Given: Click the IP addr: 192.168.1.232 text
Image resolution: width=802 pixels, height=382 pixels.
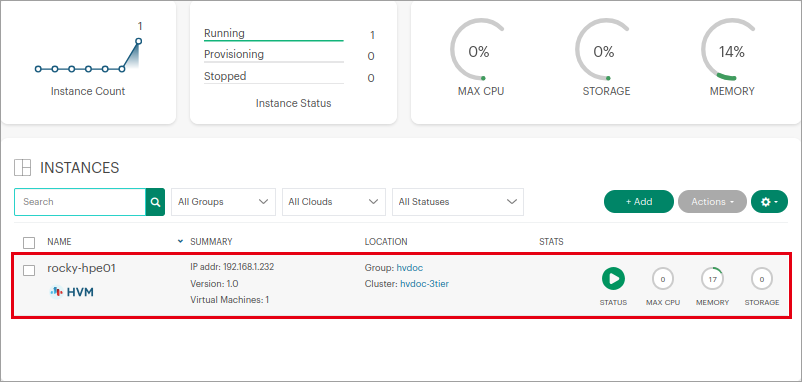Looking at the screenshot, I should coord(232,267).
